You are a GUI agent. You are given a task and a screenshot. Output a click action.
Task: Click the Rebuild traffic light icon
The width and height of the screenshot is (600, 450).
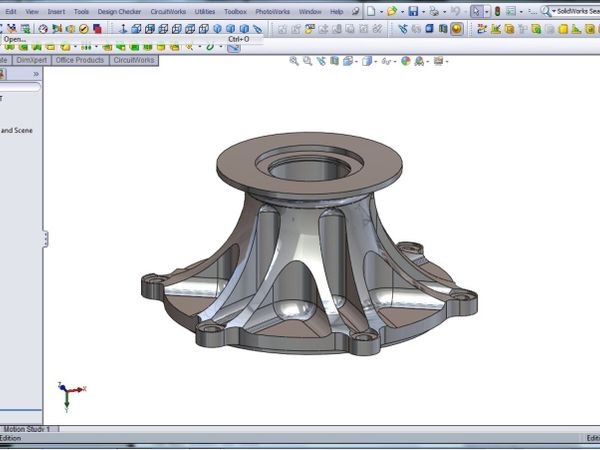(497, 11)
